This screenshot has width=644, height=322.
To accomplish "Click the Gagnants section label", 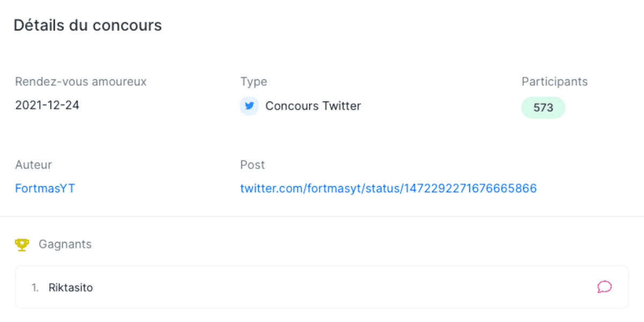I will [x=65, y=244].
